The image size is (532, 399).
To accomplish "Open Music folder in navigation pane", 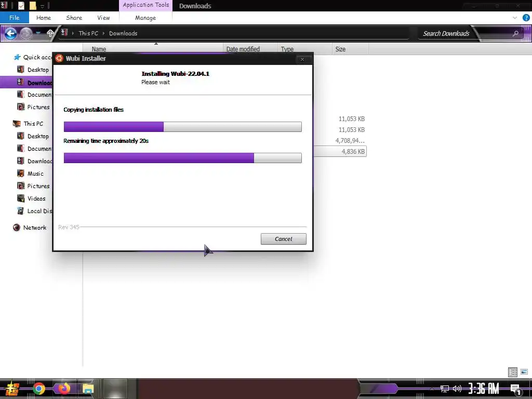I will point(35,174).
